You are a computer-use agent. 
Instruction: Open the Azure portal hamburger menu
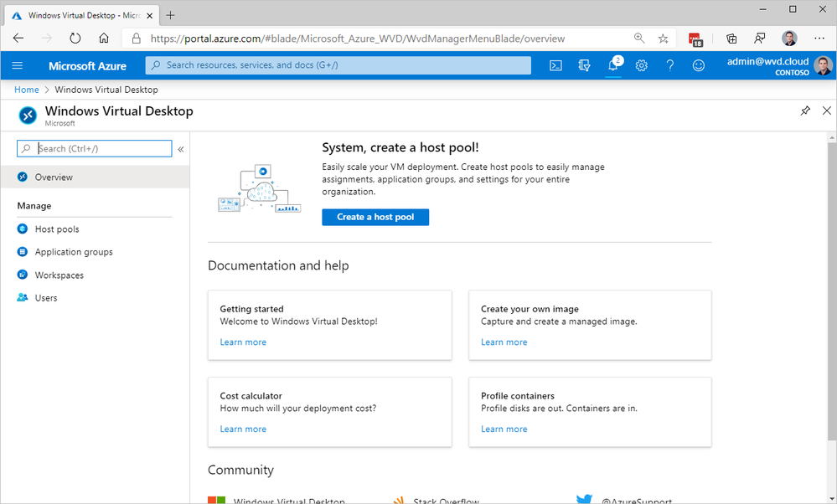[x=18, y=65]
